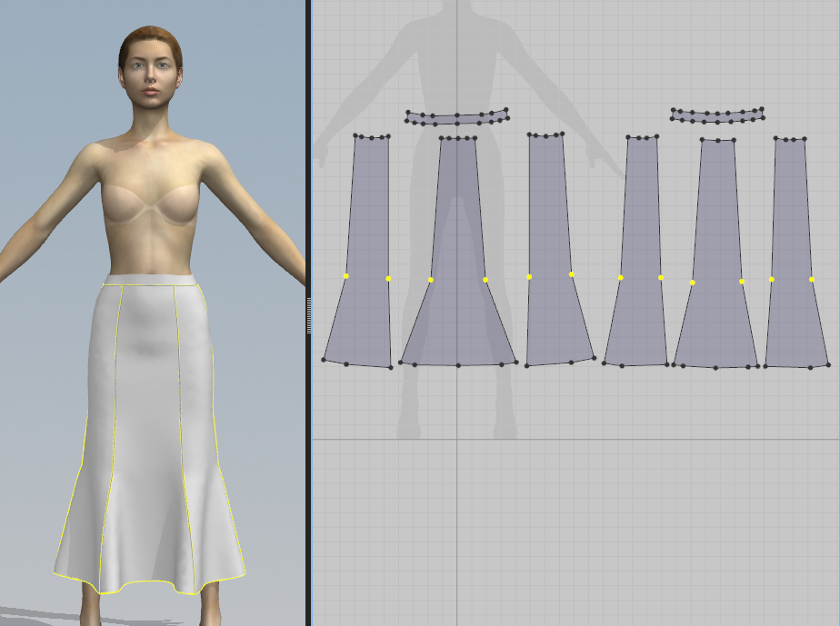
Task: Select the skirt panel overlapping the avatar silhouette
Action: pos(458,252)
